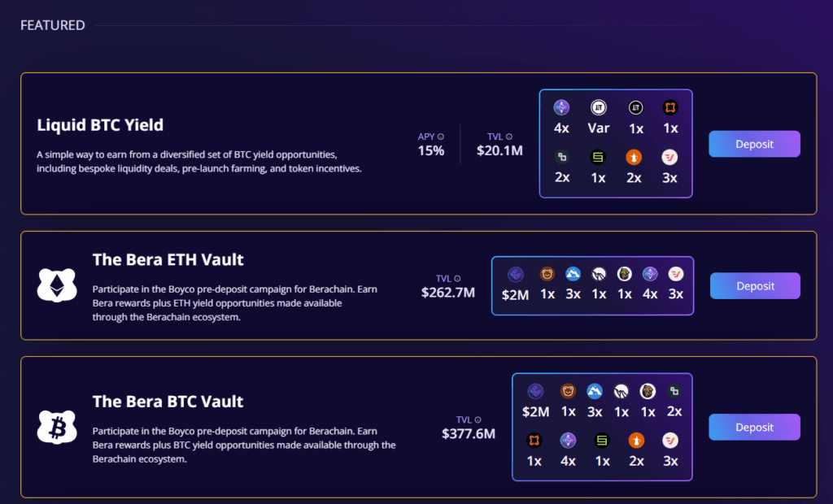Click the TVL info icon above $377.6M

click(478, 419)
